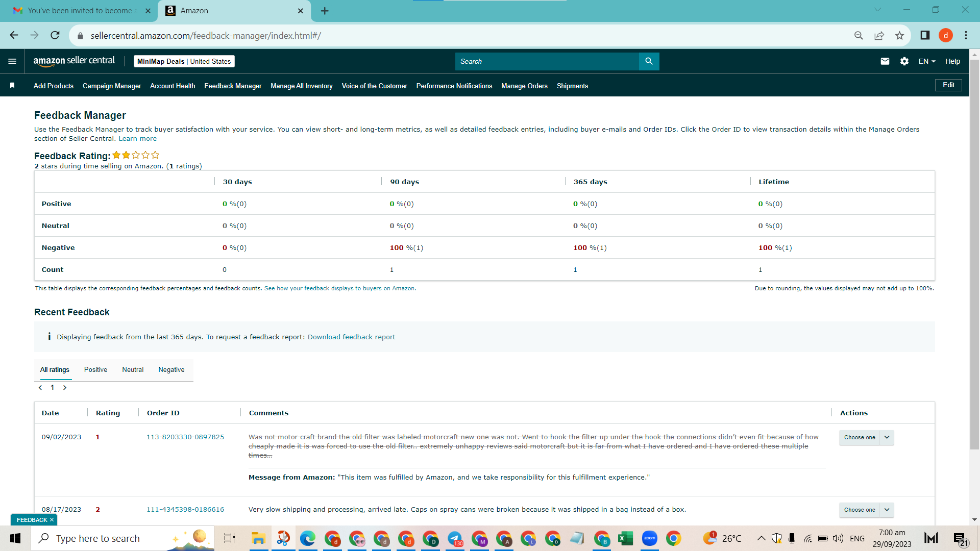
Task: Open the EN language dropdown
Action: 927,61
